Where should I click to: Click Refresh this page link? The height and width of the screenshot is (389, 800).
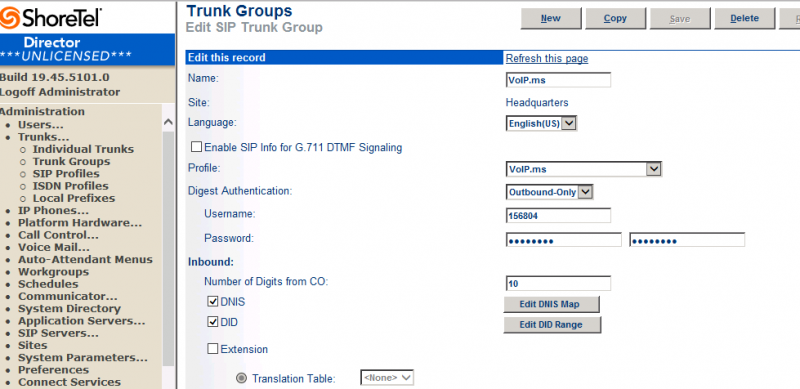tap(547, 58)
